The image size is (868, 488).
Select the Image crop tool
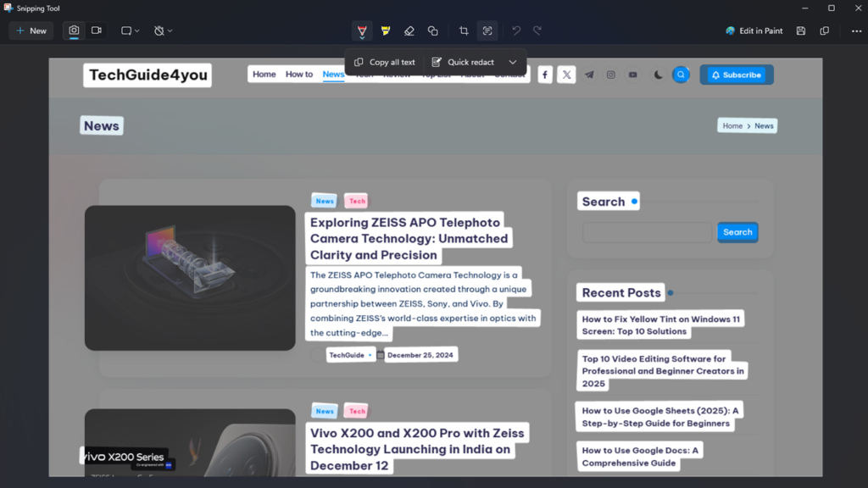464,31
